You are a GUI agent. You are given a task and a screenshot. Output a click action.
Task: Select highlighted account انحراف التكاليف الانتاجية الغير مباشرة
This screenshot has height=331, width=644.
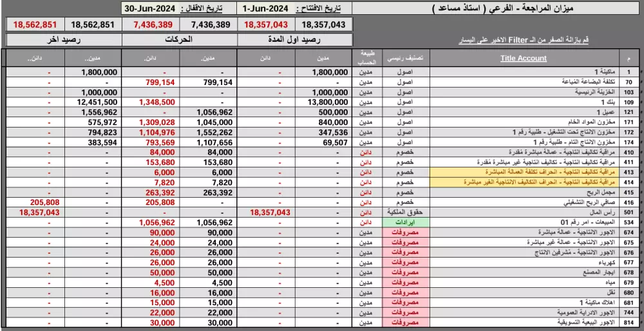pos(523,182)
